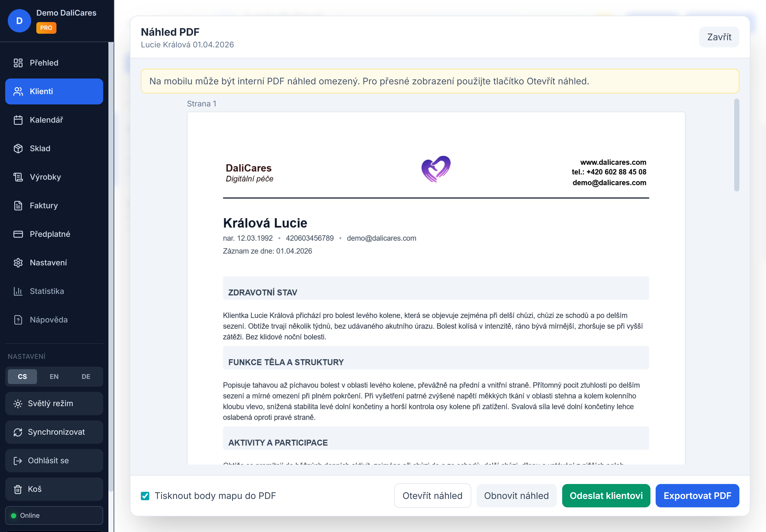Uncheck Tisknout body mapu do PDF
This screenshot has width=766, height=532.
[145, 496]
